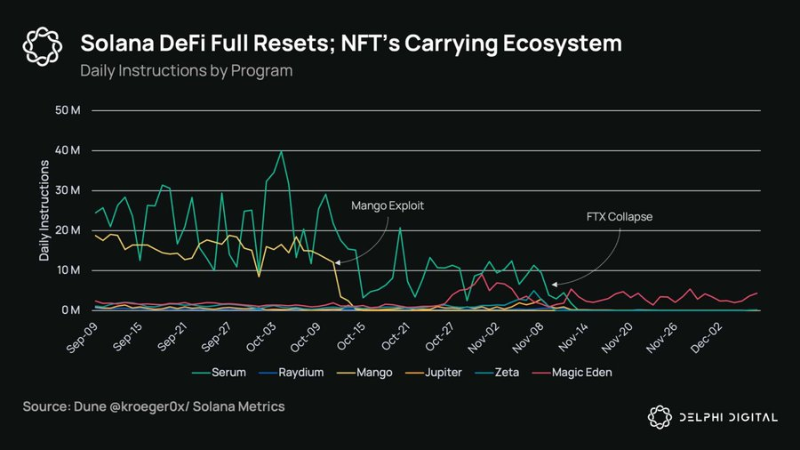
Task: Click the DELPHI DIGITAL wordmark
Action: coord(729,417)
